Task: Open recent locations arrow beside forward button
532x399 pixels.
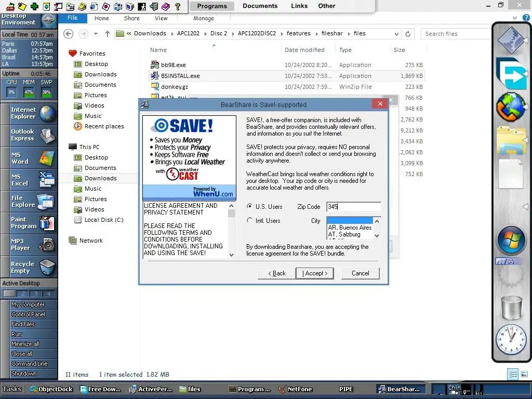Action: [x=96, y=34]
